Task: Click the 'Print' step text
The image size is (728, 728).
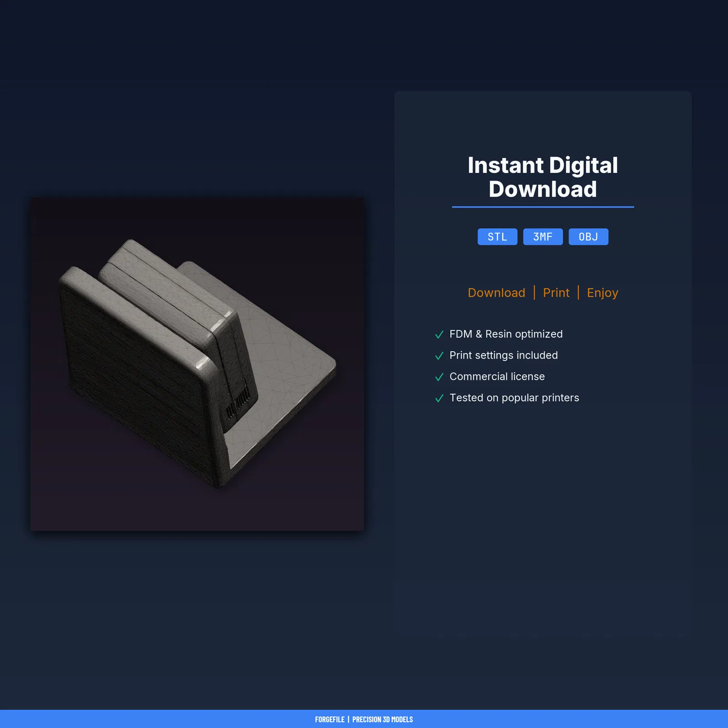Action: tap(556, 293)
